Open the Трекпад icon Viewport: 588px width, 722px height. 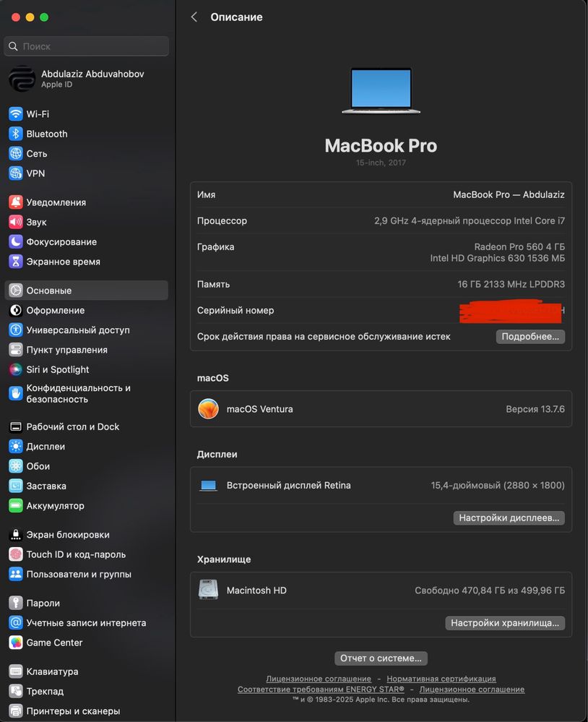16,691
